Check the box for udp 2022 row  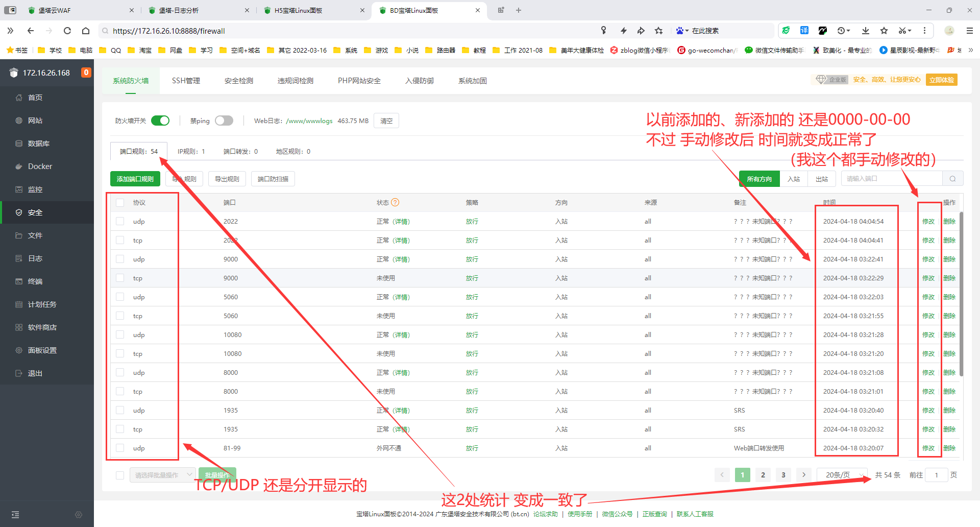click(x=120, y=221)
